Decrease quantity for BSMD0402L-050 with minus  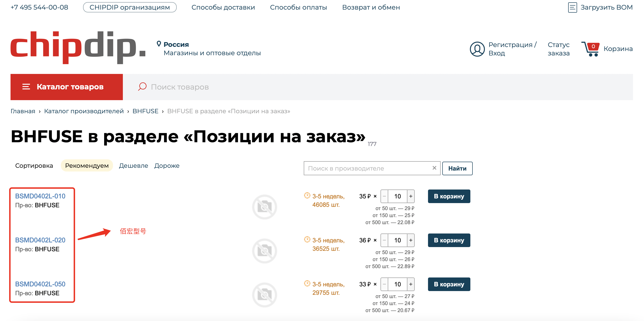(384, 284)
